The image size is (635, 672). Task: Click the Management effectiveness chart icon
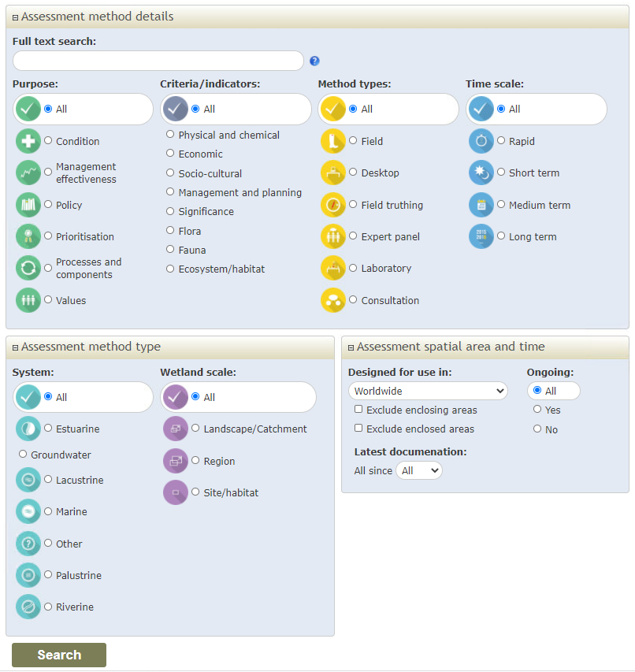(28, 173)
